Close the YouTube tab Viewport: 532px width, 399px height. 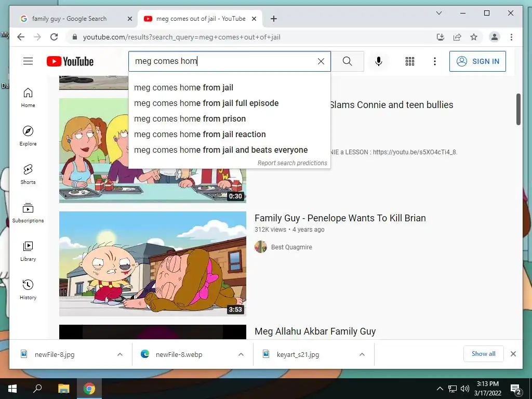point(254,19)
